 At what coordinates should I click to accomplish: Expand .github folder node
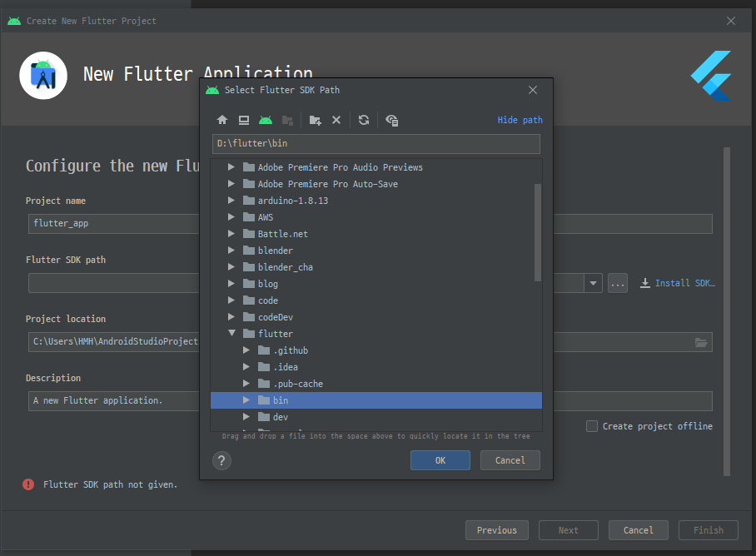246,350
